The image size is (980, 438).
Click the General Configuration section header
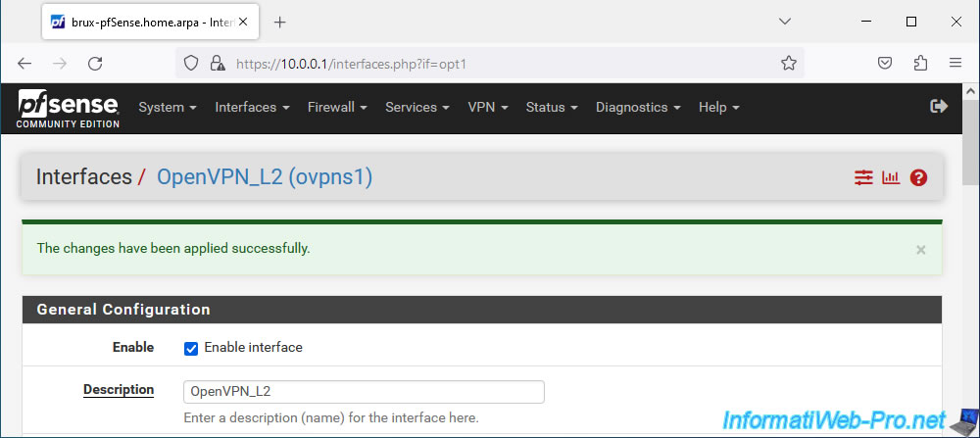coord(482,310)
